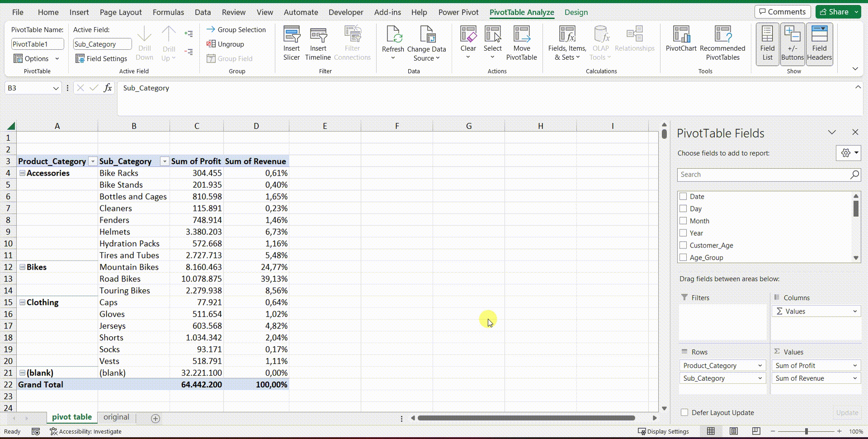Open the PivotTable Fields tools gear menu
Viewport: 868px width, 439px height.
(x=848, y=153)
